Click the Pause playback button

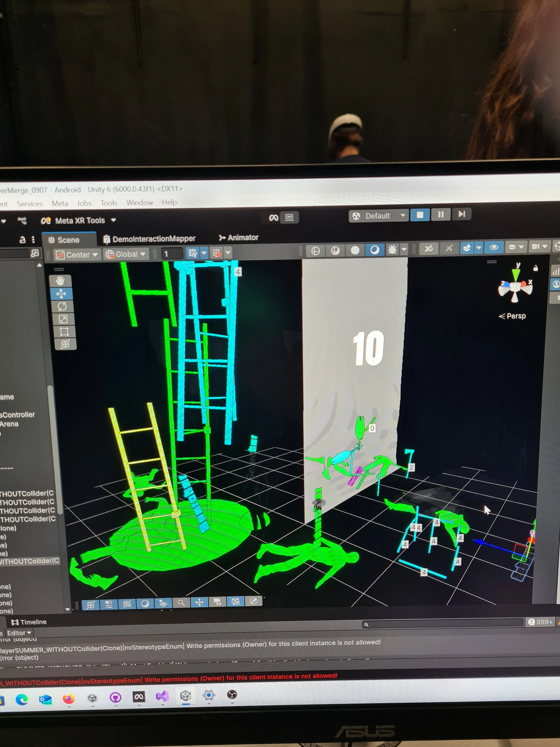[441, 214]
